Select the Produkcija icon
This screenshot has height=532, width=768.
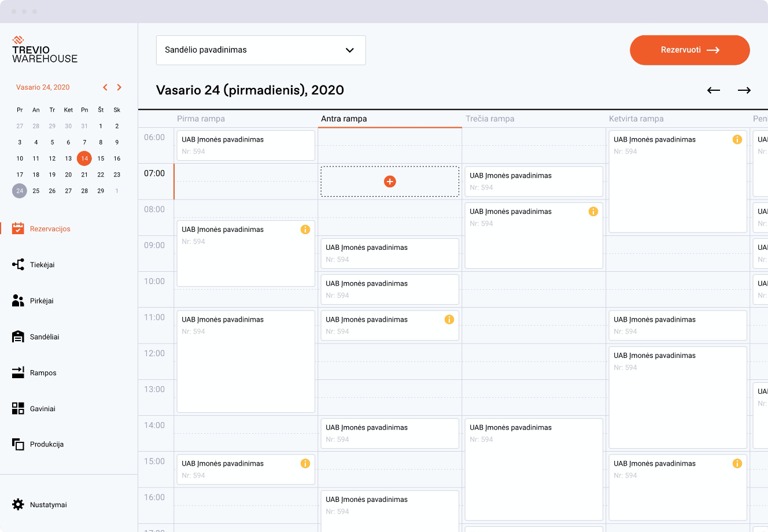(x=18, y=444)
